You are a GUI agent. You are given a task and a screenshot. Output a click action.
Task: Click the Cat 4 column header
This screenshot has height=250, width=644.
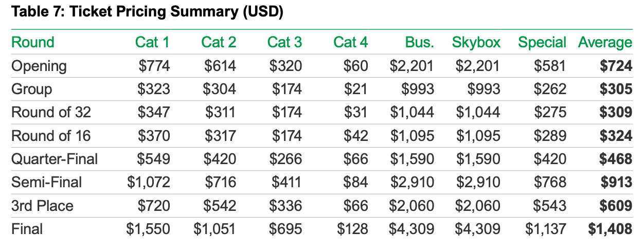(350, 42)
